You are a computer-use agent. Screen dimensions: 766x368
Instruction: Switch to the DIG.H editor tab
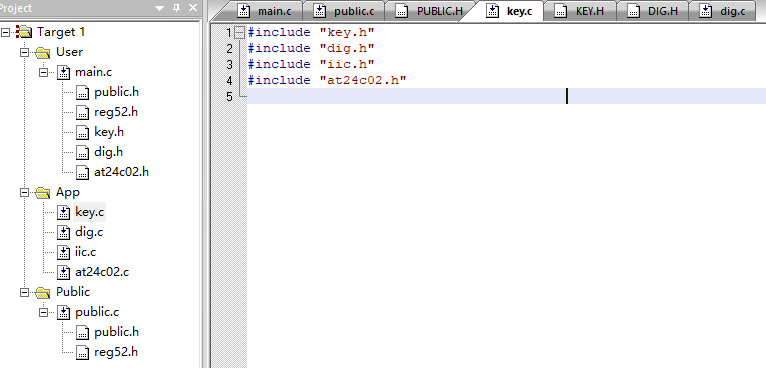point(653,11)
